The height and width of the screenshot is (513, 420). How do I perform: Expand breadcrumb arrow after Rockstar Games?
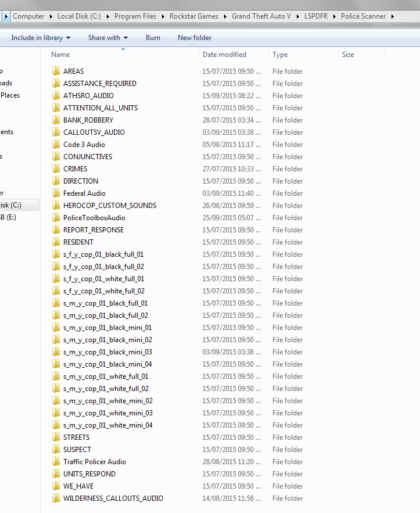coord(225,16)
